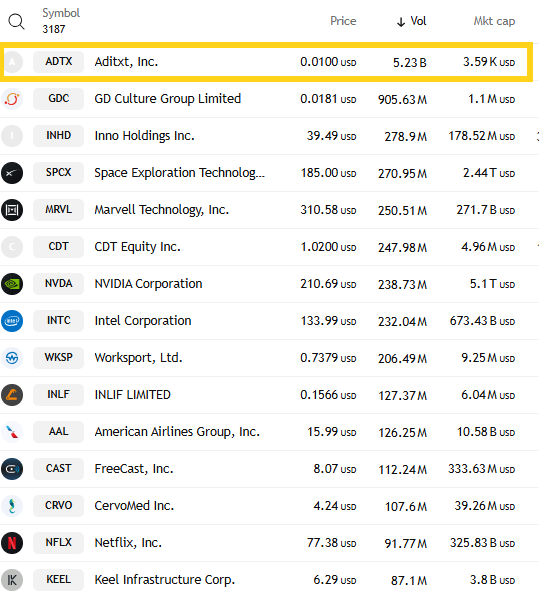Select the 673.43 B USD market cap
This screenshot has width=539, height=597.
click(x=482, y=321)
